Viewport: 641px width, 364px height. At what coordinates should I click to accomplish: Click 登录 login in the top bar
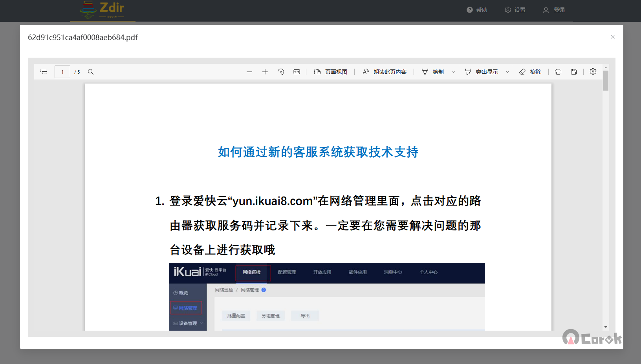tap(554, 10)
